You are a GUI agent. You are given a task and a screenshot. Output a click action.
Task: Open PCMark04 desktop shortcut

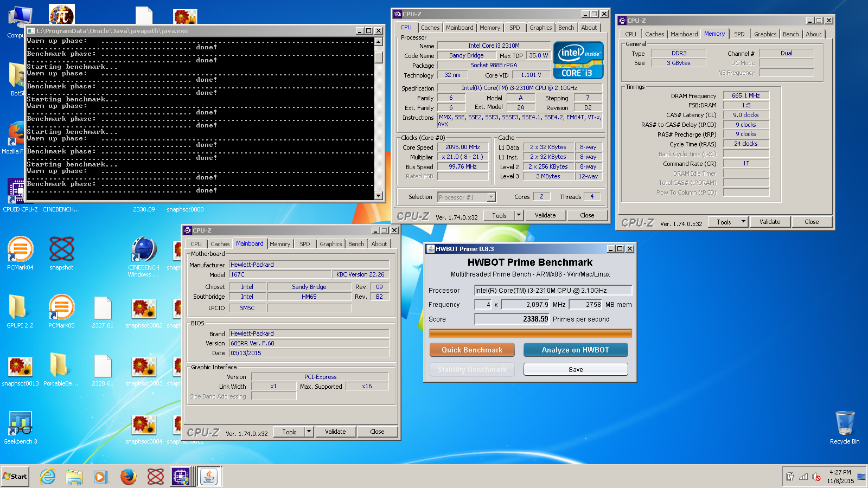[x=20, y=253]
